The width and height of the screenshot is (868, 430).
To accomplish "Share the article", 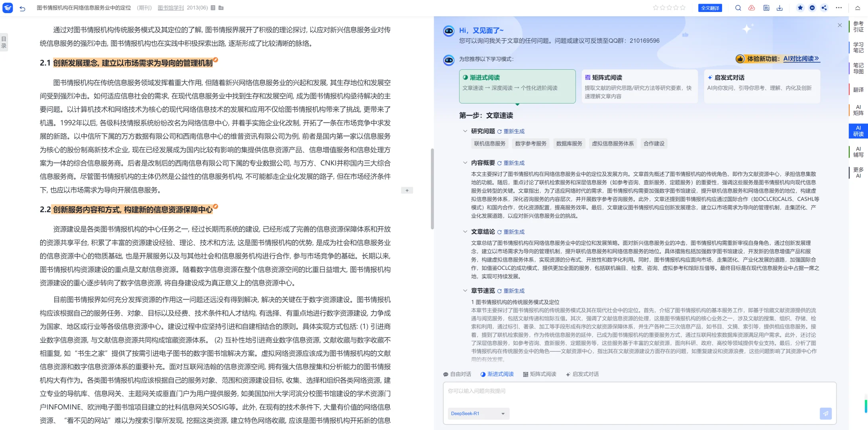I will [824, 8].
